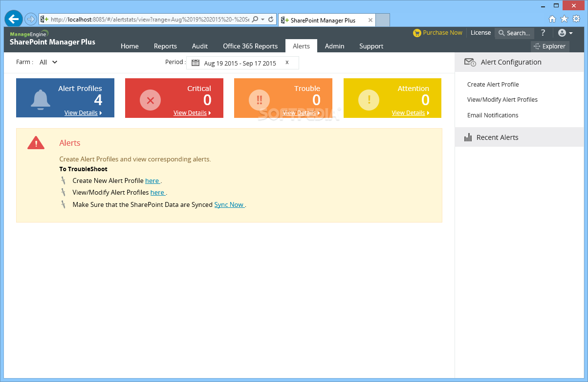
Task: Click the Purchase Now cart icon
Action: 417,33
